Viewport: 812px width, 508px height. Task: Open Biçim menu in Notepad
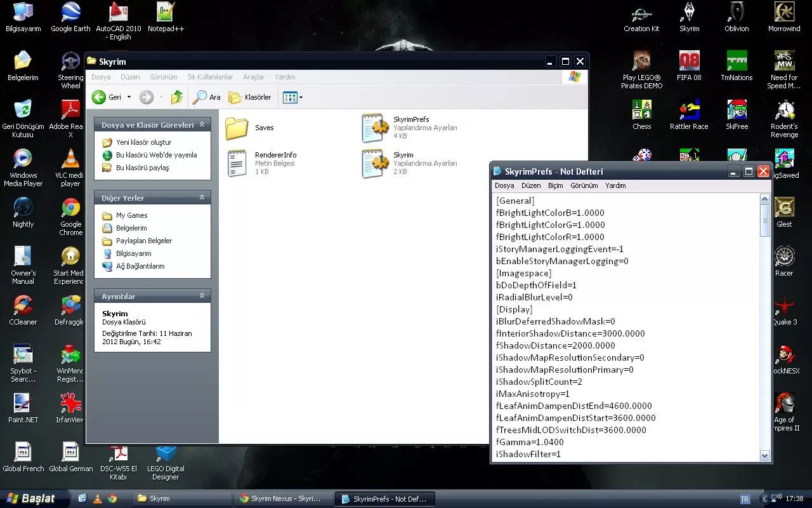555,185
